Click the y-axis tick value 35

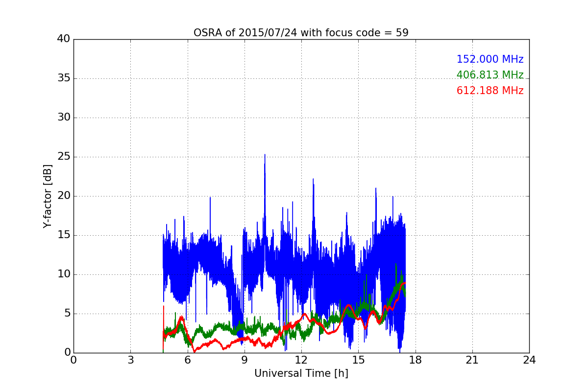coord(64,78)
